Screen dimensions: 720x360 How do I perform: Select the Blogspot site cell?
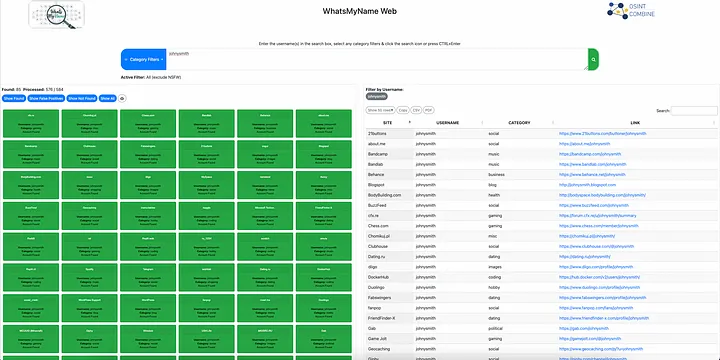click(x=389, y=185)
